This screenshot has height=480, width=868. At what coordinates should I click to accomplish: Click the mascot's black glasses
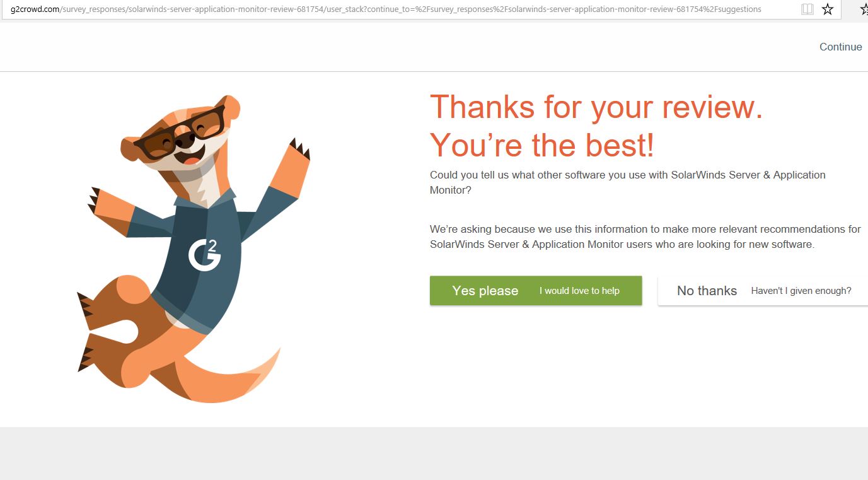coord(178,134)
